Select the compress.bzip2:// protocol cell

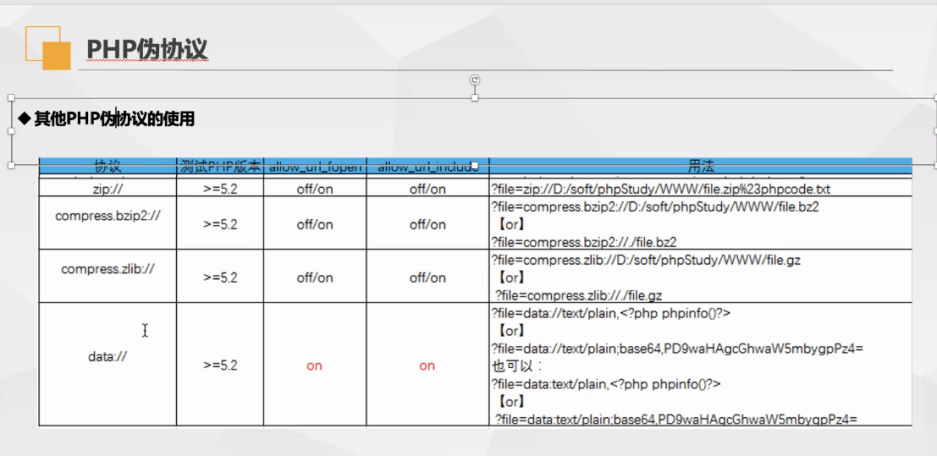(108, 222)
